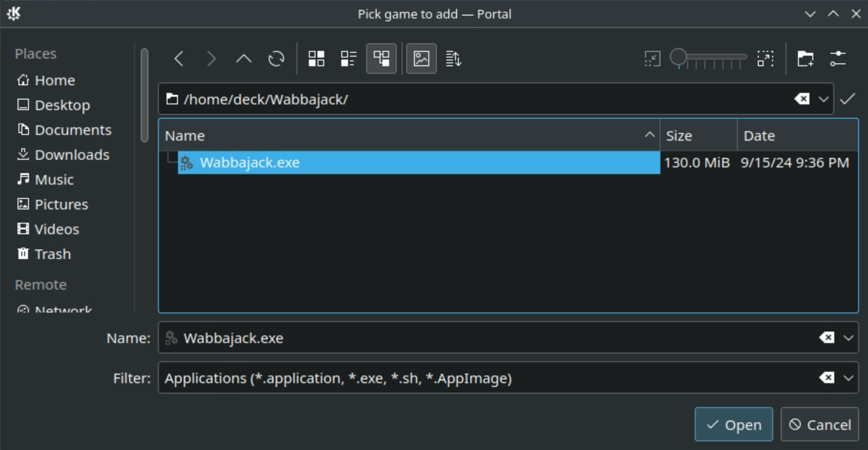This screenshot has height=450, width=868.
Task: Expand the location path history dropdown
Action: point(823,99)
